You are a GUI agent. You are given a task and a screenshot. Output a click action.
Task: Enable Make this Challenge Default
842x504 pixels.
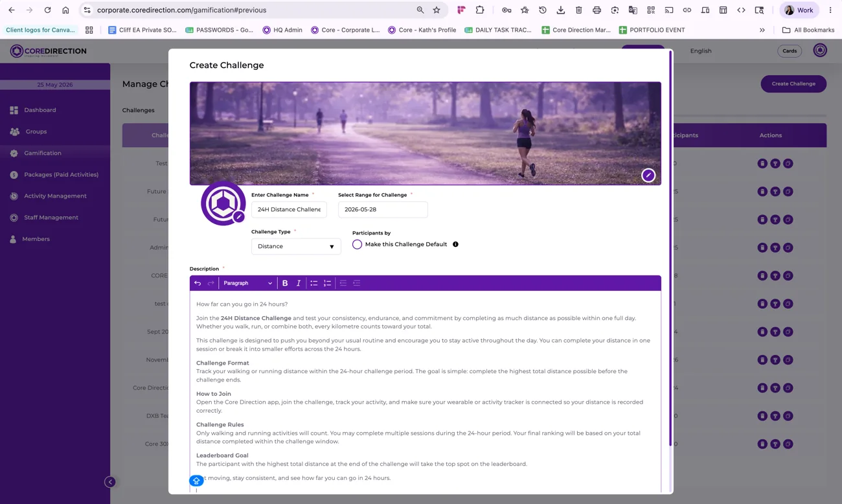[x=357, y=244]
